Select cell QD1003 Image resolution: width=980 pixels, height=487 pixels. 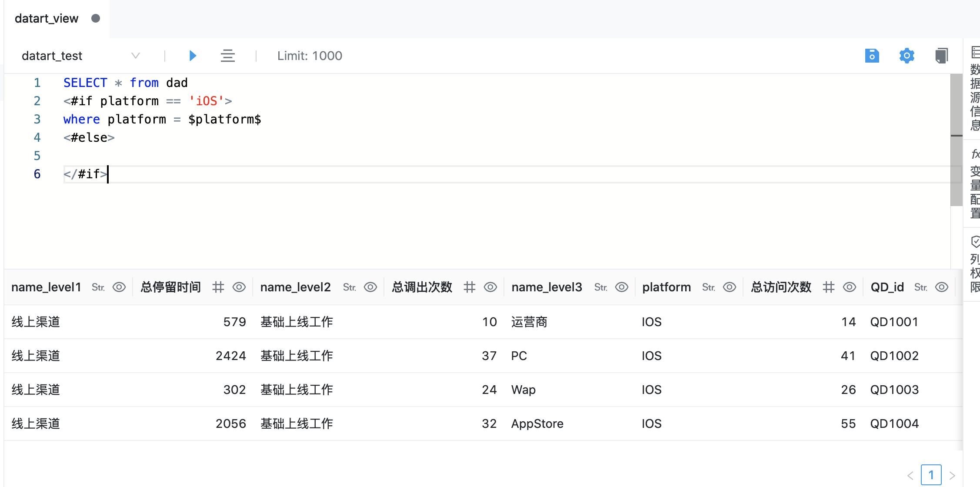tap(894, 390)
